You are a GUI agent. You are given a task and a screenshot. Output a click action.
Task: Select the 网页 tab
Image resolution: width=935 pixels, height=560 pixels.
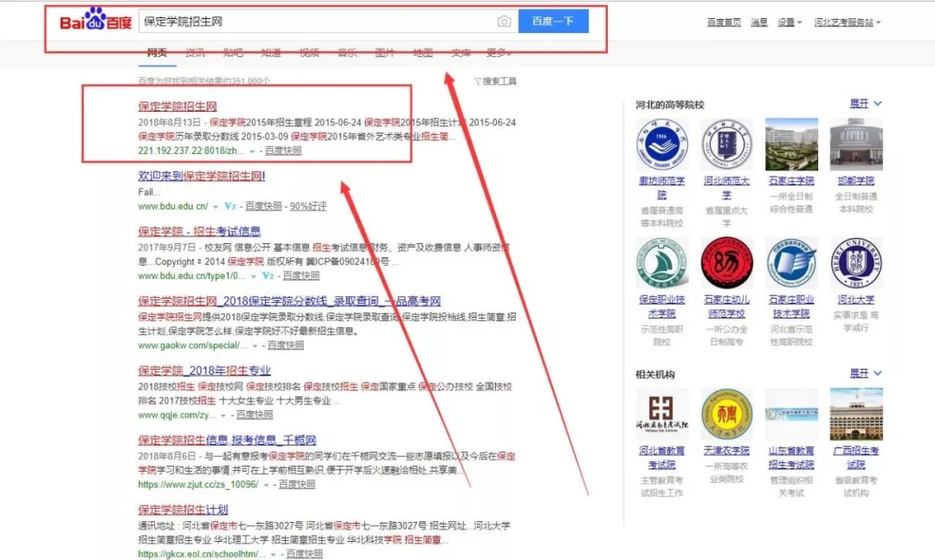pyautogui.click(x=157, y=53)
